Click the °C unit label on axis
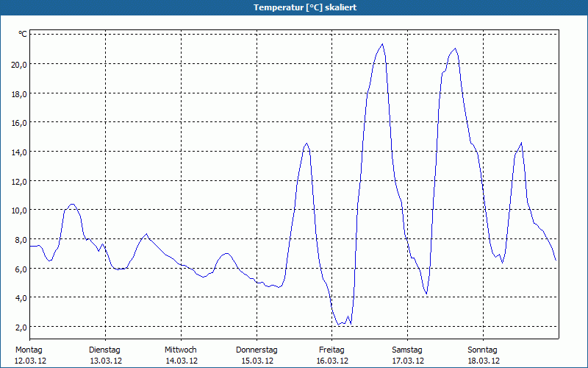 [23, 34]
